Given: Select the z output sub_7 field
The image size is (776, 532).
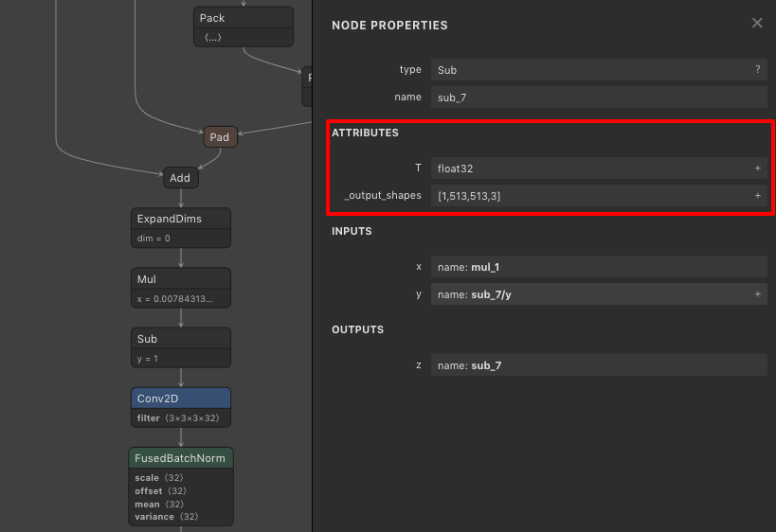Looking at the screenshot, I should 599,365.
